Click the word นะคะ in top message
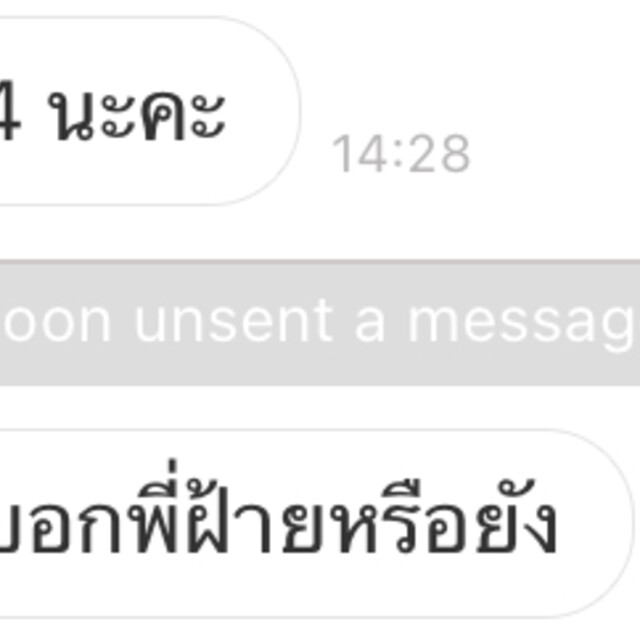Image resolution: width=640 pixels, height=640 pixels. click(137, 116)
